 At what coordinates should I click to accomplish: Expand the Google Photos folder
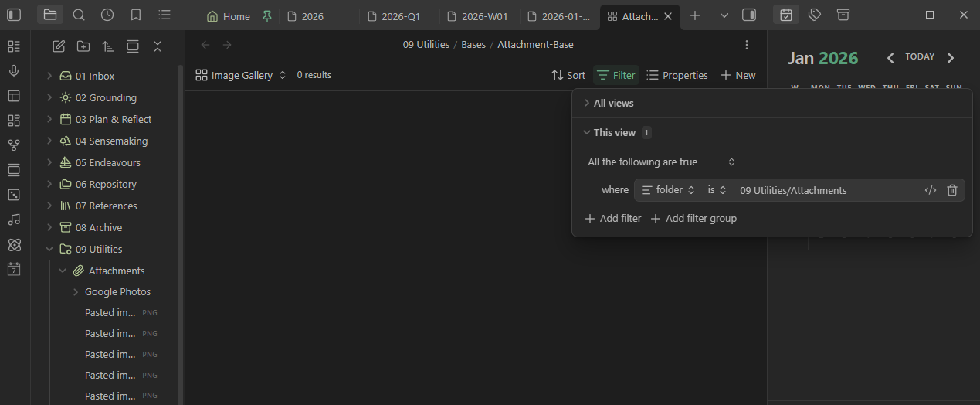[x=76, y=292]
